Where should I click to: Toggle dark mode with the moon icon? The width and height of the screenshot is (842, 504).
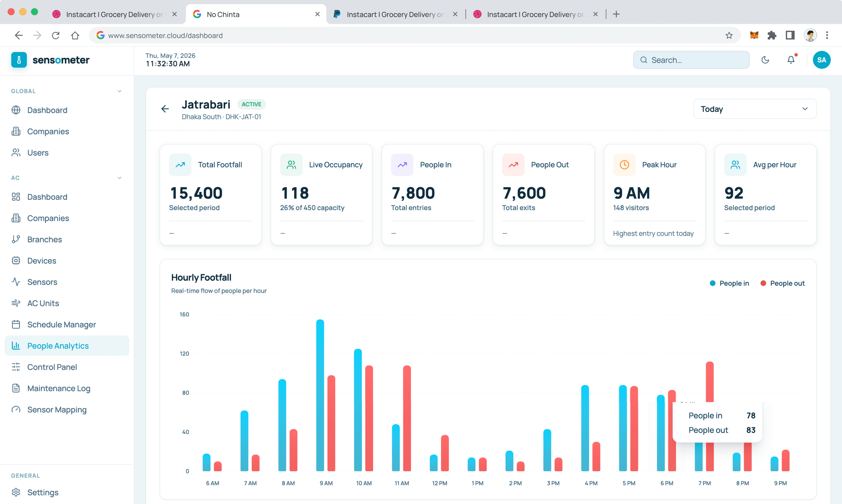point(765,60)
